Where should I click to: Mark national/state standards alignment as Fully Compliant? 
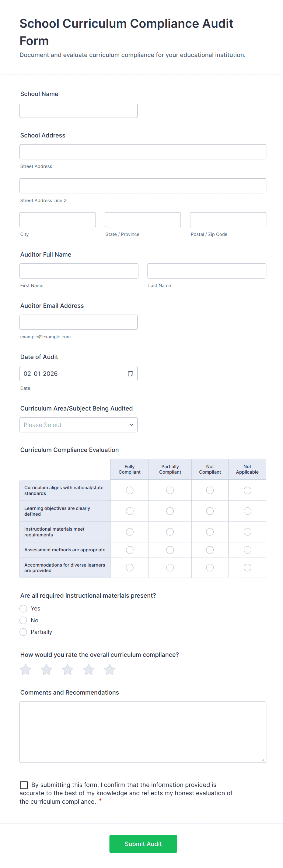[x=130, y=490]
